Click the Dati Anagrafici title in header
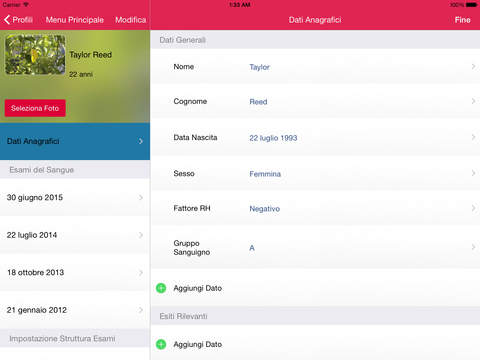 pyautogui.click(x=315, y=20)
